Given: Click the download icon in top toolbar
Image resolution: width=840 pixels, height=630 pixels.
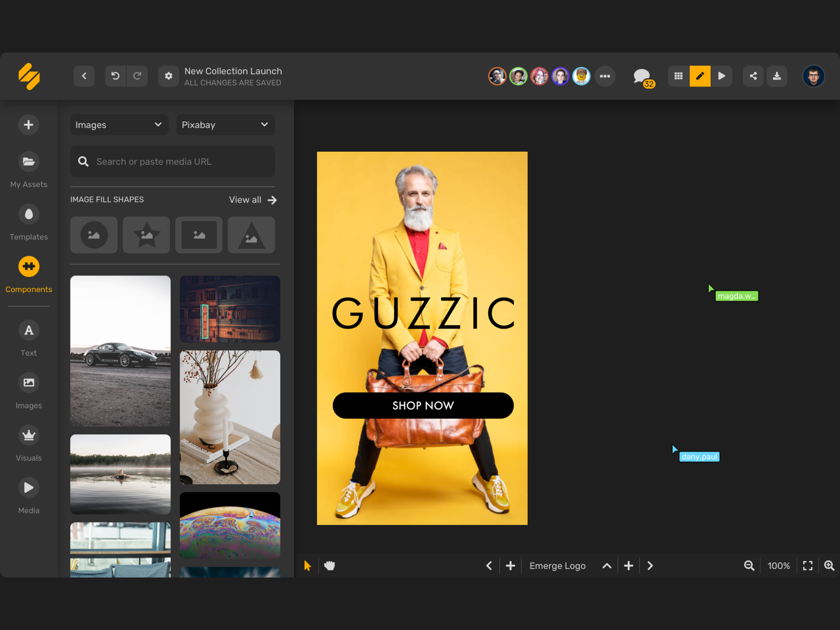Looking at the screenshot, I should pyautogui.click(x=777, y=76).
